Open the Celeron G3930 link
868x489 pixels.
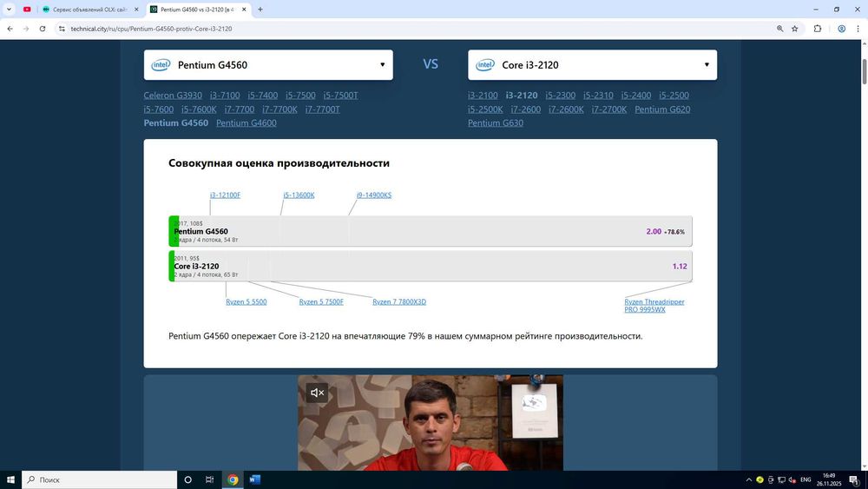click(x=173, y=96)
